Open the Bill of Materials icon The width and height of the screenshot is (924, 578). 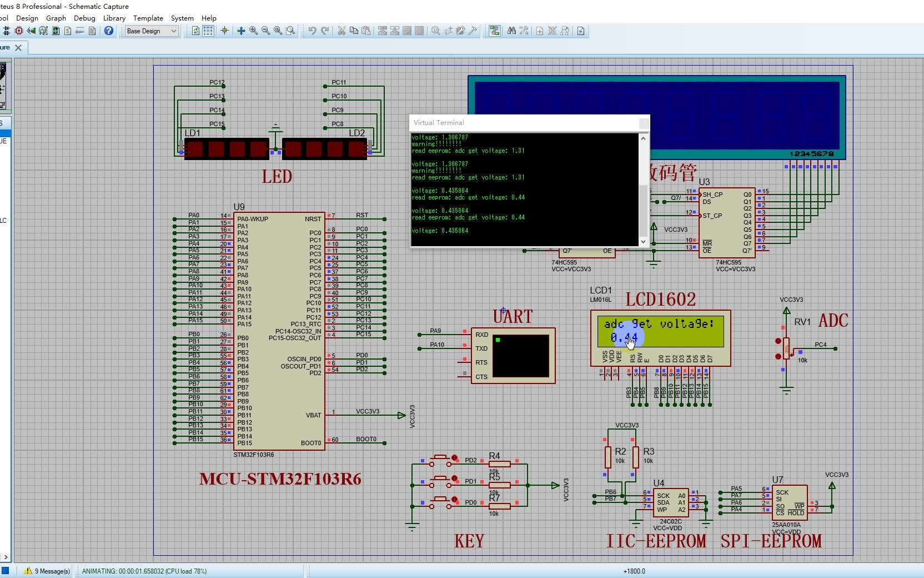coord(68,31)
